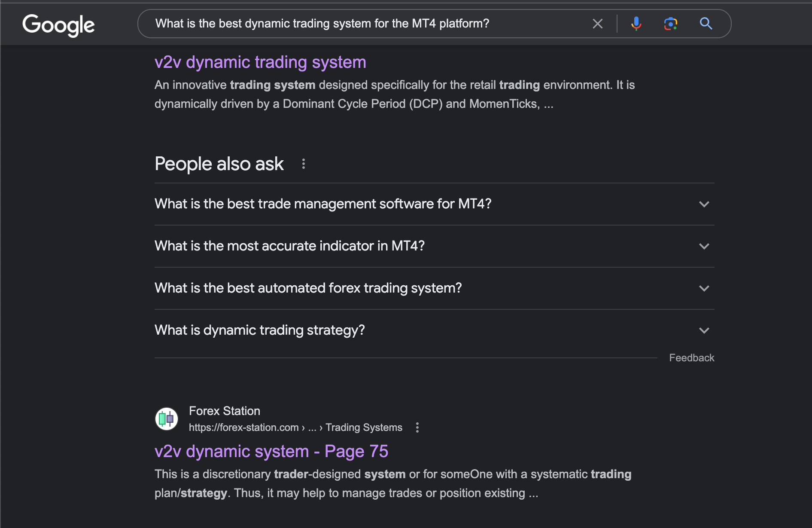Screen dimensions: 812x528
Task: Click the "People also ask" heading
Action: (x=219, y=164)
